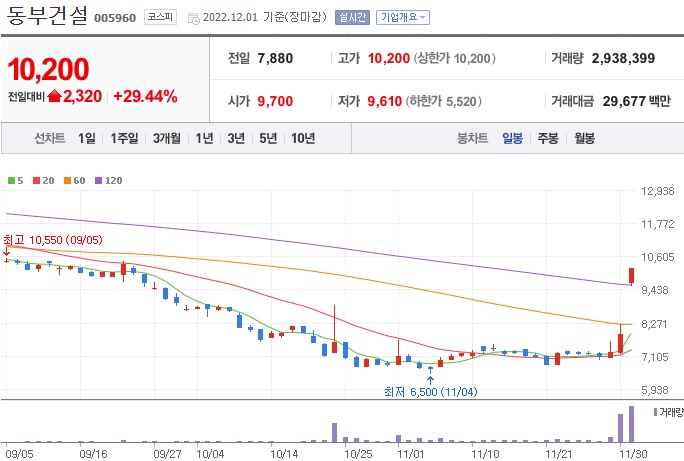Click the orange 60-day moving average swatch
Screen dimensions: 684x461
68,181
